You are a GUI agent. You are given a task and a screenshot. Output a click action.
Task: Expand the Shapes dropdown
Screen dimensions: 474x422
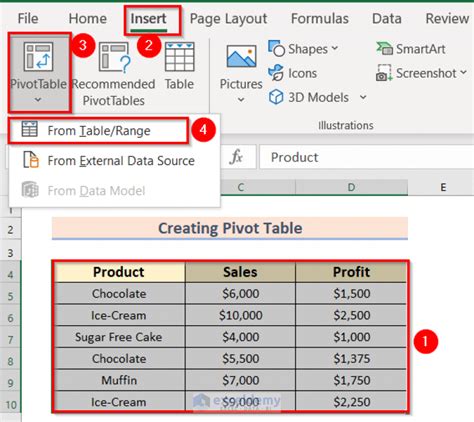point(335,49)
